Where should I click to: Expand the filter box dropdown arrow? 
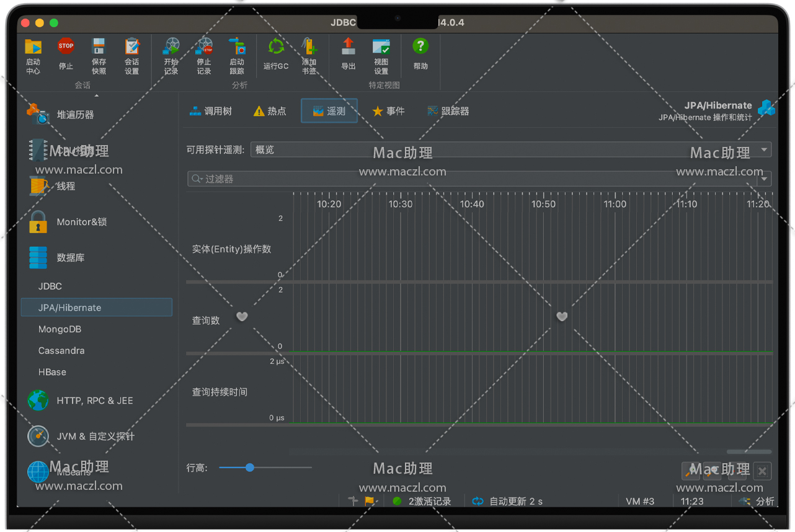point(765,179)
